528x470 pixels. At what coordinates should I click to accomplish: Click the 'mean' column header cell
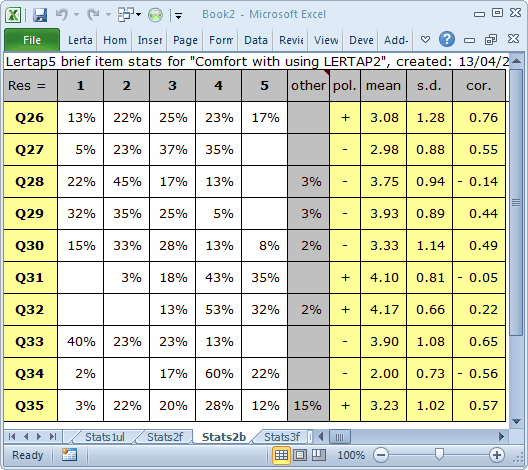click(383, 86)
